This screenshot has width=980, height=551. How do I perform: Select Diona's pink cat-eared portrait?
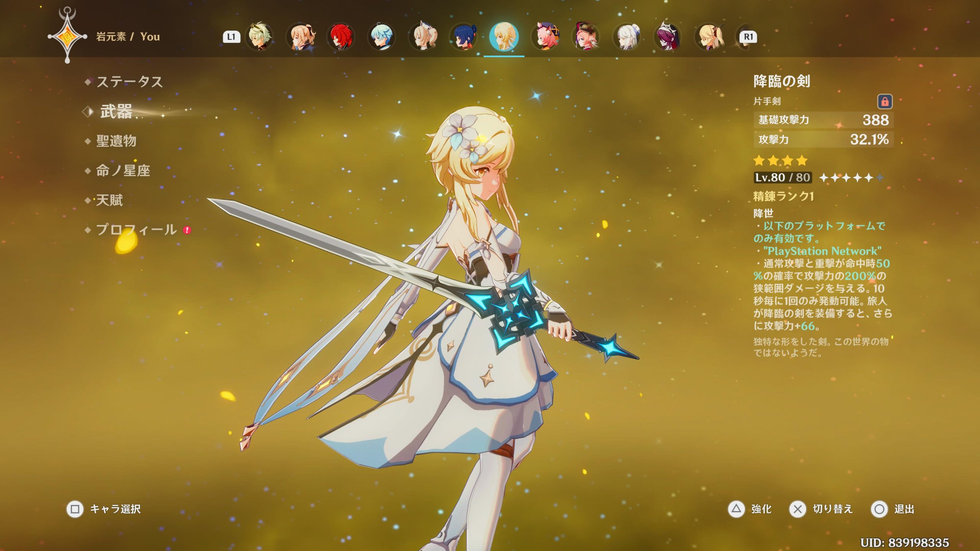(546, 37)
